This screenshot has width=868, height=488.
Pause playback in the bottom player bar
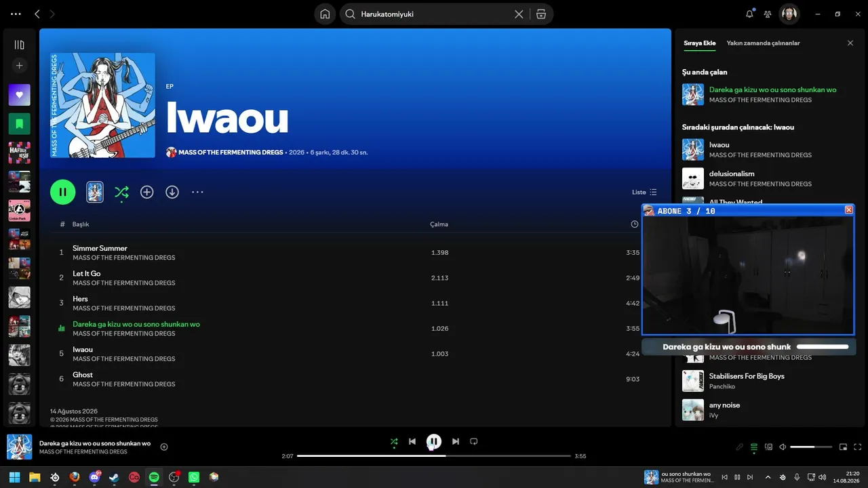click(434, 441)
